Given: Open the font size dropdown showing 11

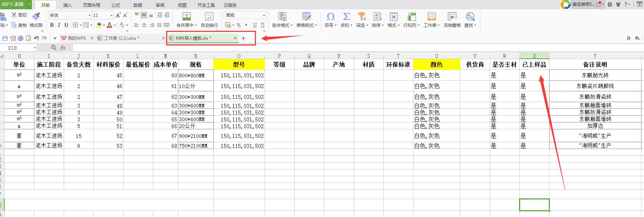Looking at the screenshot, I should click(111, 15).
